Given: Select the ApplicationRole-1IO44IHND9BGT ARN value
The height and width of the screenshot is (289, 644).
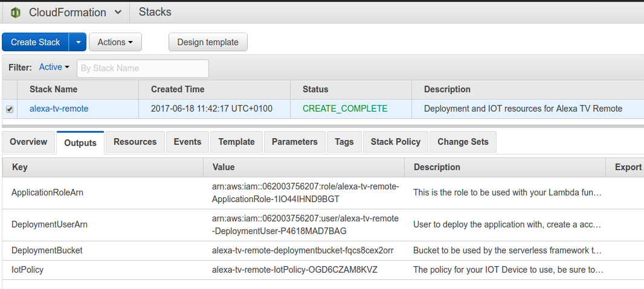Looking at the screenshot, I should pos(306,192).
